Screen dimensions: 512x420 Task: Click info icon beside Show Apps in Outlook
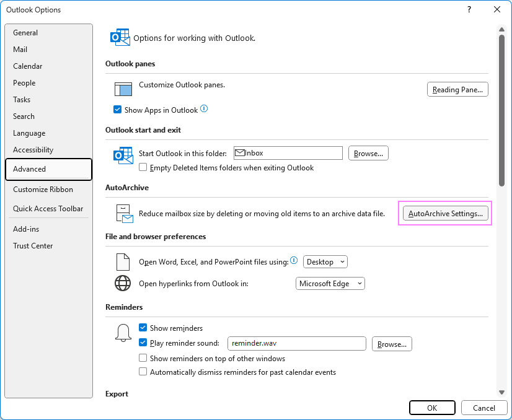pyautogui.click(x=204, y=108)
